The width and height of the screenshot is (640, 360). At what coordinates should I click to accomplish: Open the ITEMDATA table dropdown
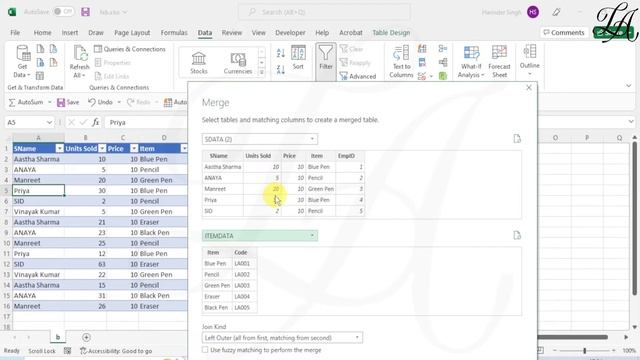(x=260, y=236)
